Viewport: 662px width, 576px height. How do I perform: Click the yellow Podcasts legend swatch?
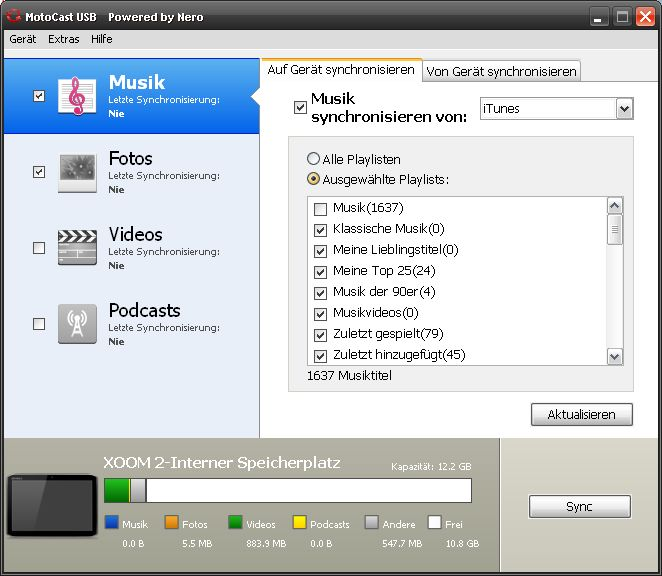(x=299, y=522)
